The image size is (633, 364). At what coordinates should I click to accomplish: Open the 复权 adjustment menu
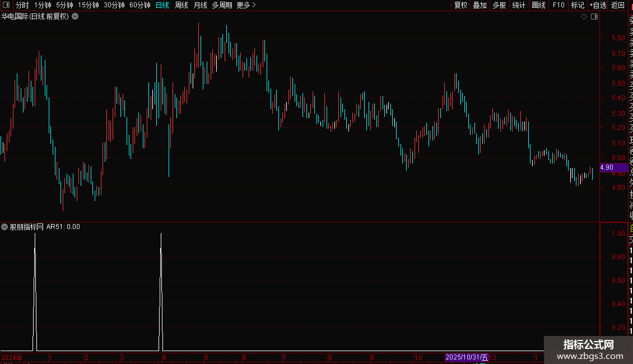(x=460, y=5)
